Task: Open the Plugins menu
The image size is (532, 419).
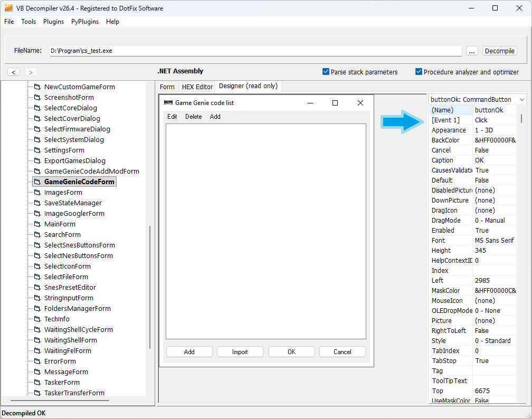Action: tap(54, 22)
